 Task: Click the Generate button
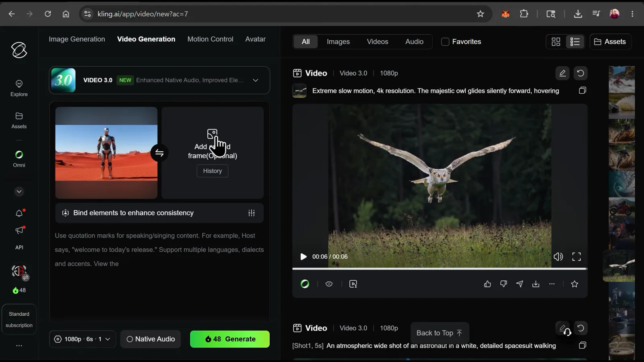coord(230,339)
